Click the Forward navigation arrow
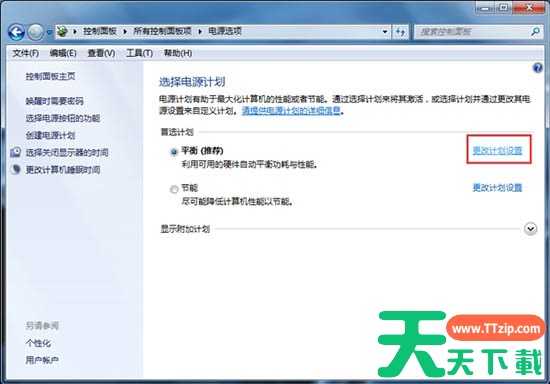This screenshot has width=550, height=384. coord(36,32)
